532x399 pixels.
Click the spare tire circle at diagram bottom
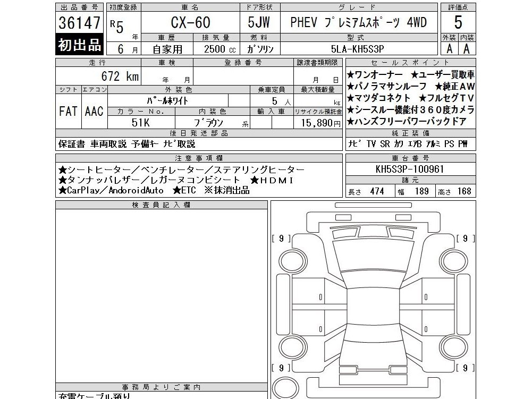(x=286, y=388)
